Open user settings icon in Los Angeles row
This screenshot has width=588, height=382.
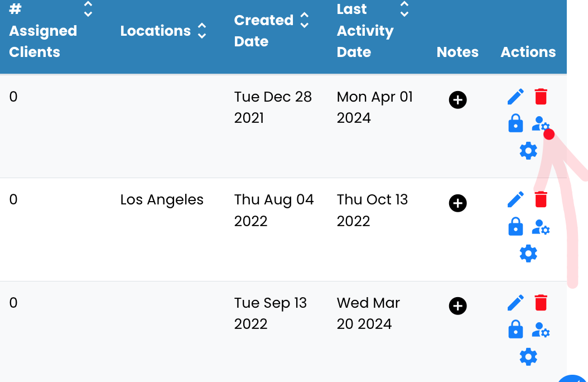click(541, 227)
